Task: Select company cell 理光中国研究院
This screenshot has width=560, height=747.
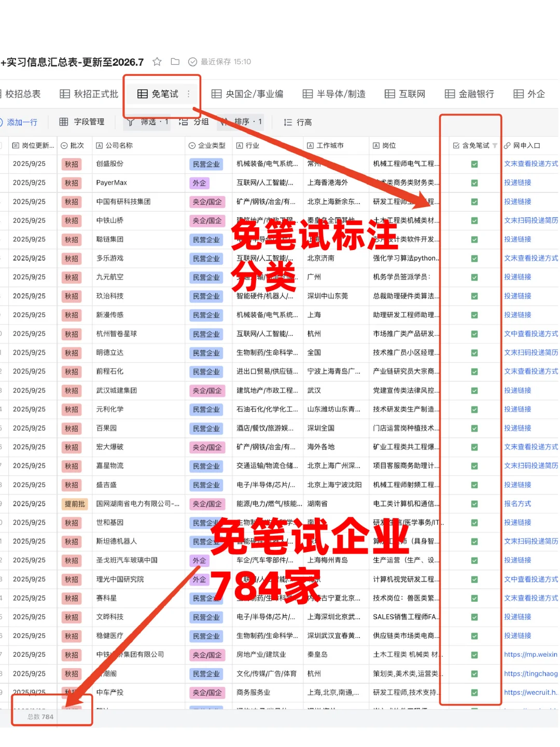Action: coord(138,579)
